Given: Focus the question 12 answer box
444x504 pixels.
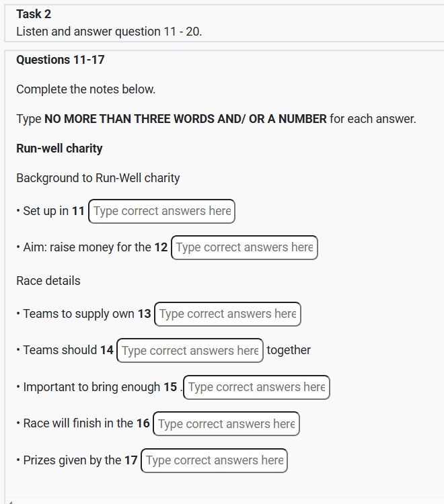Looking at the screenshot, I should [244, 247].
